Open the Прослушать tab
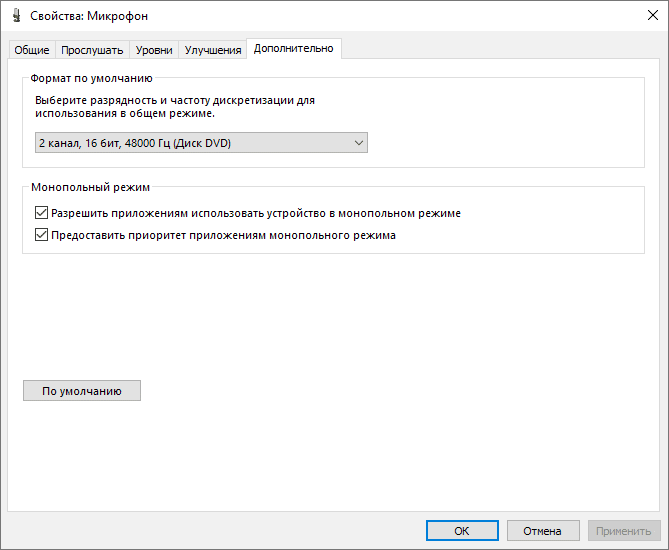Image resolution: width=669 pixels, height=550 pixels. click(x=92, y=50)
